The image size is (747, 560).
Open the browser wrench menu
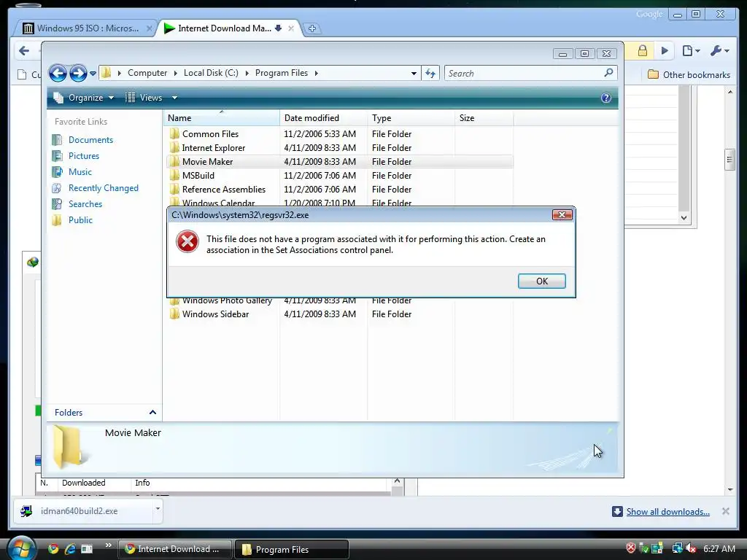(x=719, y=50)
